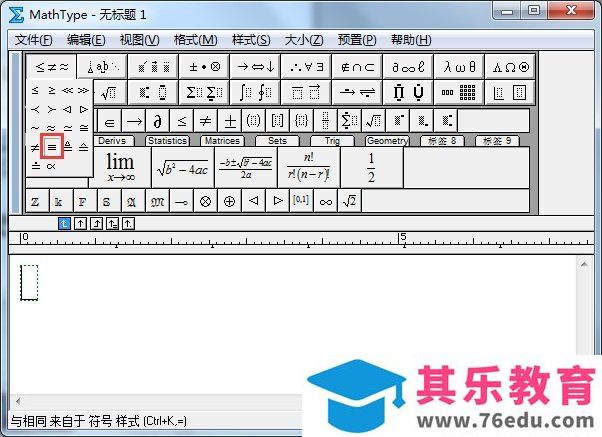Image resolution: width=602 pixels, height=437 pixels.
Task: Insert the curly braces template from the small bar
Action: click(x=301, y=122)
